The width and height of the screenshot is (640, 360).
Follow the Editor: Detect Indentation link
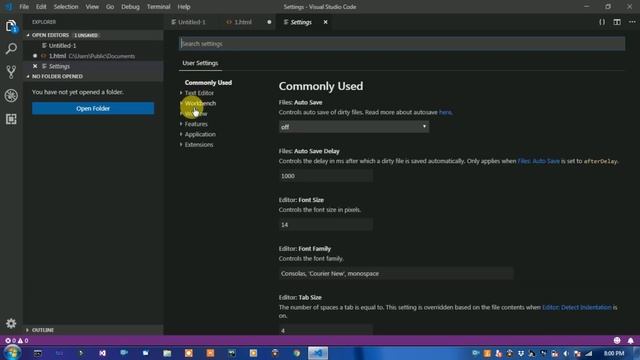[x=577, y=307]
